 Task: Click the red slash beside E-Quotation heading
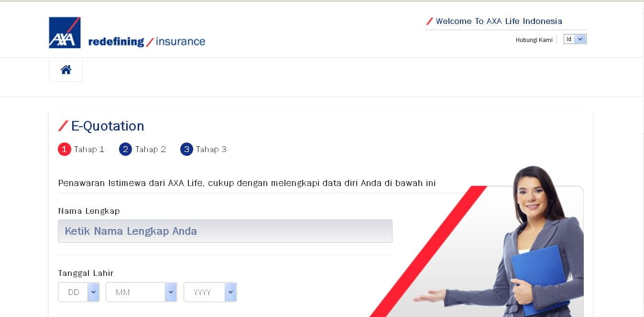tap(63, 126)
